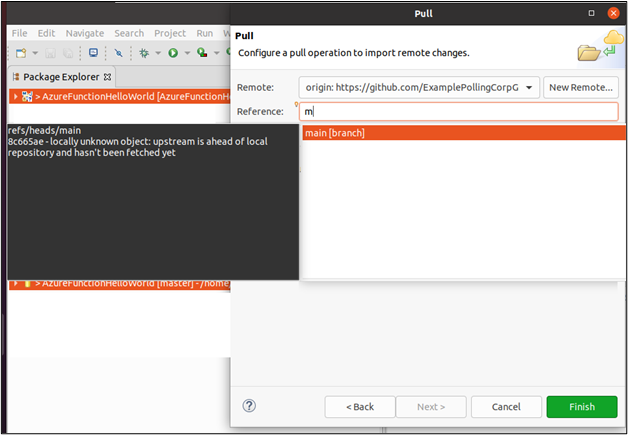Image resolution: width=628 pixels, height=435 pixels.
Task: Expand the AzureFunctionHelloWorld project tree node
Action: pos(15,97)
